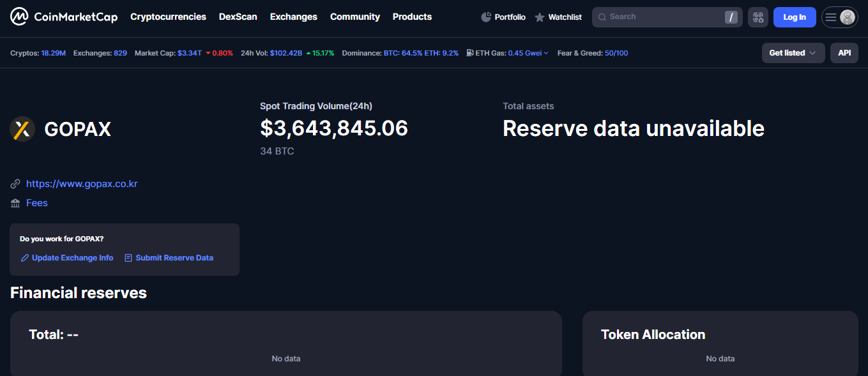Open the Portfolio pie chart icon
Screen dimensions: 868x376
(486, 17)
